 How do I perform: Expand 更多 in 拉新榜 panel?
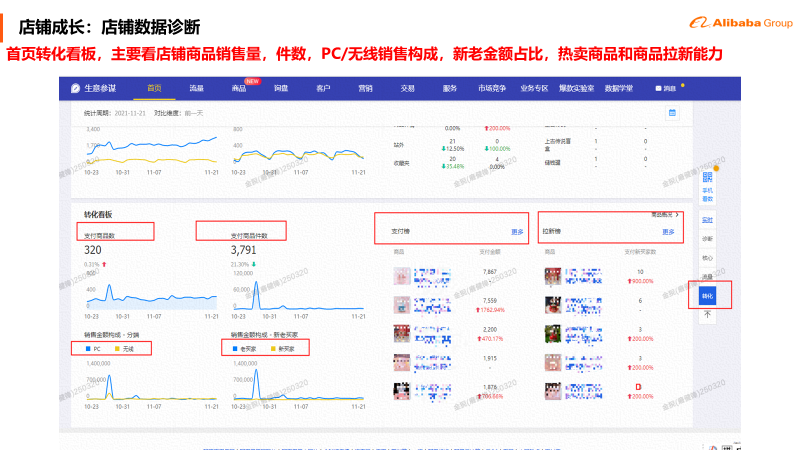[668, 231]
